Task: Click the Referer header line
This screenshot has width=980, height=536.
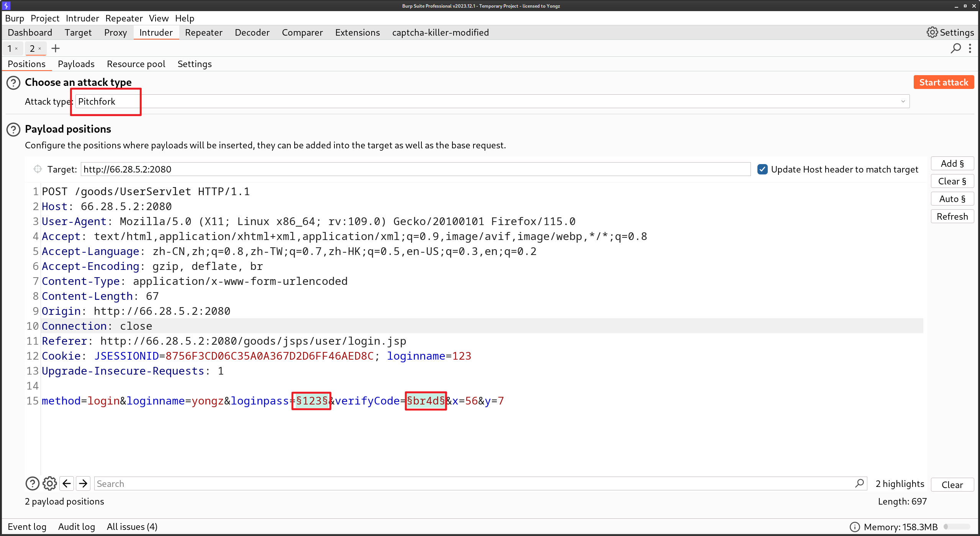Action: 224,341
